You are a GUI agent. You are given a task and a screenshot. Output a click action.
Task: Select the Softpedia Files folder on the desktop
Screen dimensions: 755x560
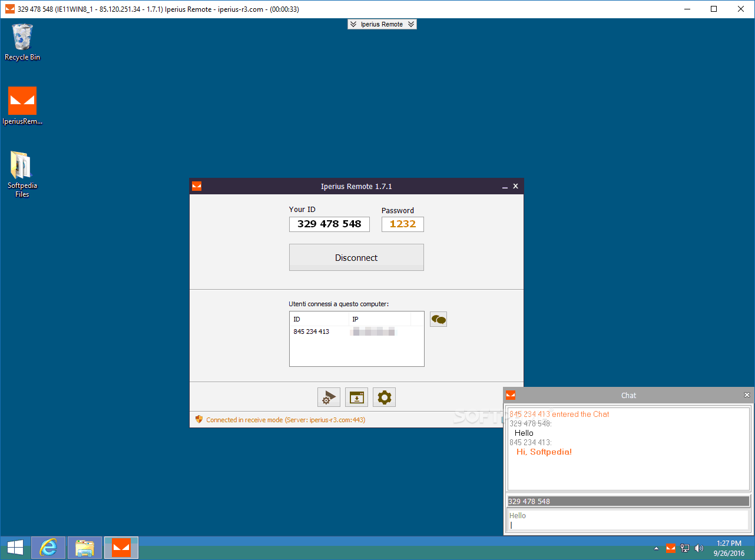click(22, 174)
